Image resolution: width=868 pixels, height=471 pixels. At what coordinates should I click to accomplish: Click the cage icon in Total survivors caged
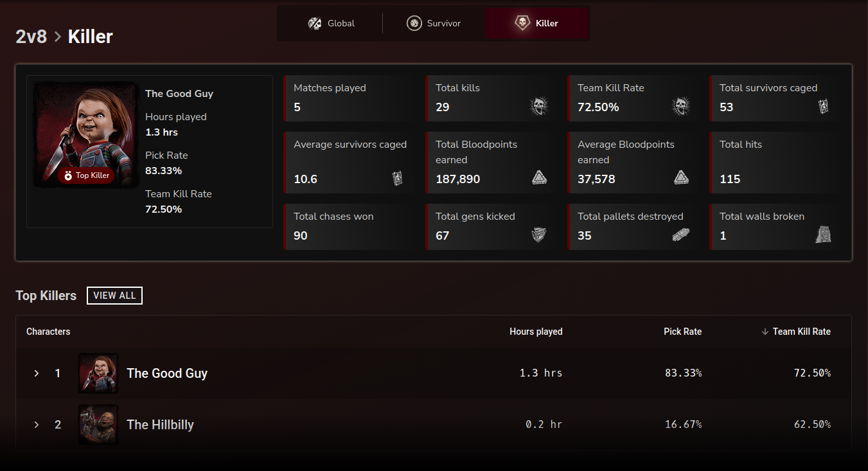(x=824, y=107)
